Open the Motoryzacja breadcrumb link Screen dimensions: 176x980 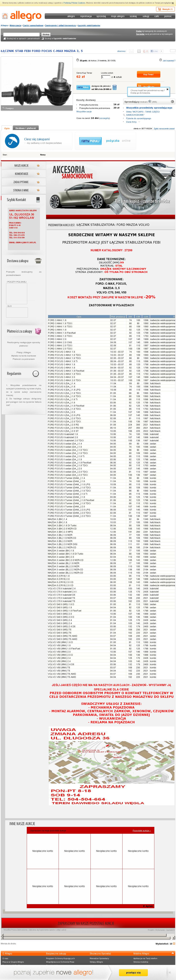(15, 25)
